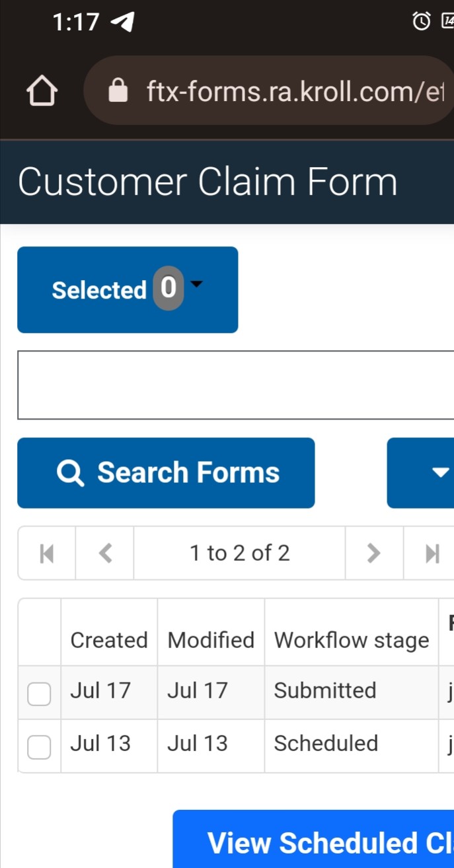Viewport: 454px width, 868px height.
Task: Tap the lock icon in address bar
Action: pos(118,91)
